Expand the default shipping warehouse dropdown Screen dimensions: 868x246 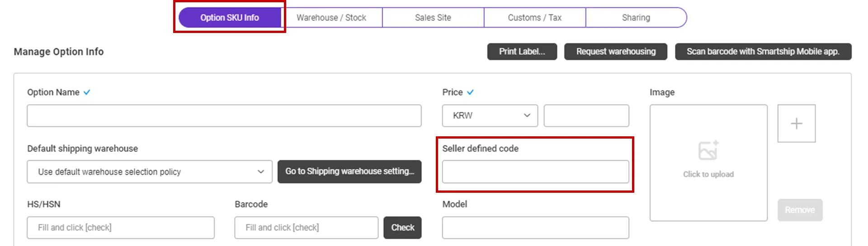point(149,172)
